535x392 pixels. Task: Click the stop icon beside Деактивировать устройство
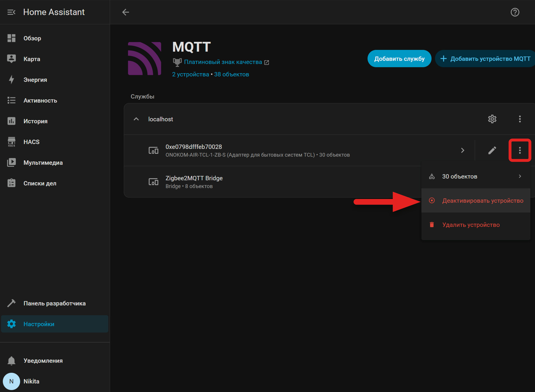click(432, 201)
